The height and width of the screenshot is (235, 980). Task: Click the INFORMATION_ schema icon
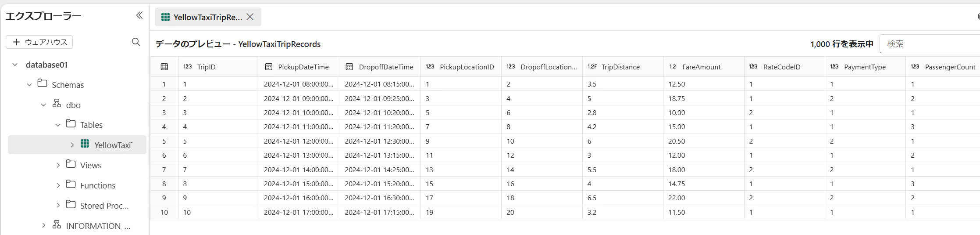click(x=57, y=224)
